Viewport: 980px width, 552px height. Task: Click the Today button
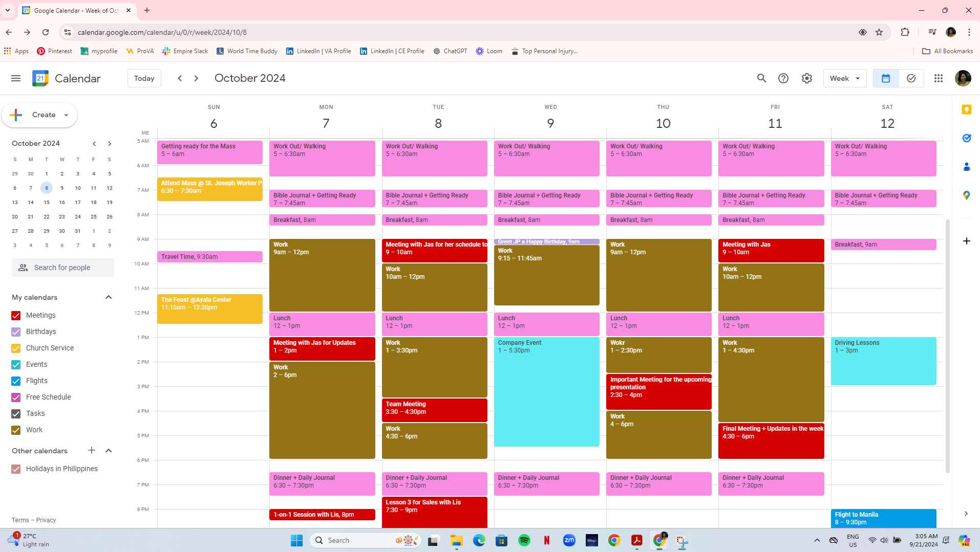(144, 78)
